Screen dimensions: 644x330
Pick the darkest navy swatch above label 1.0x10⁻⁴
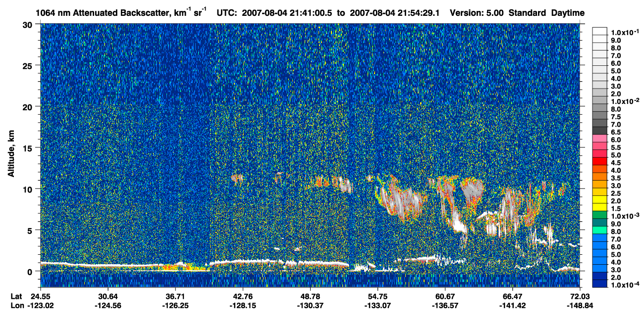[599, 284]
